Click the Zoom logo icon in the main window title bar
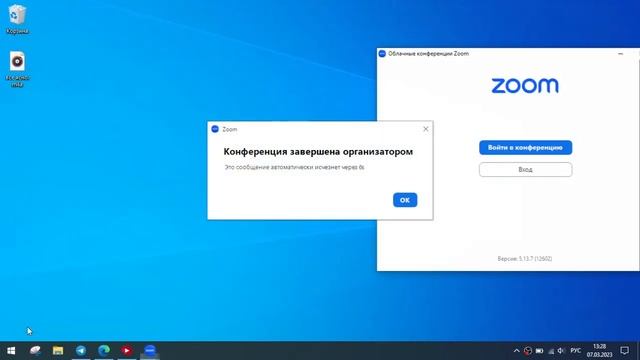The height and width of the screenshot is (360, 640). point(382,53)
